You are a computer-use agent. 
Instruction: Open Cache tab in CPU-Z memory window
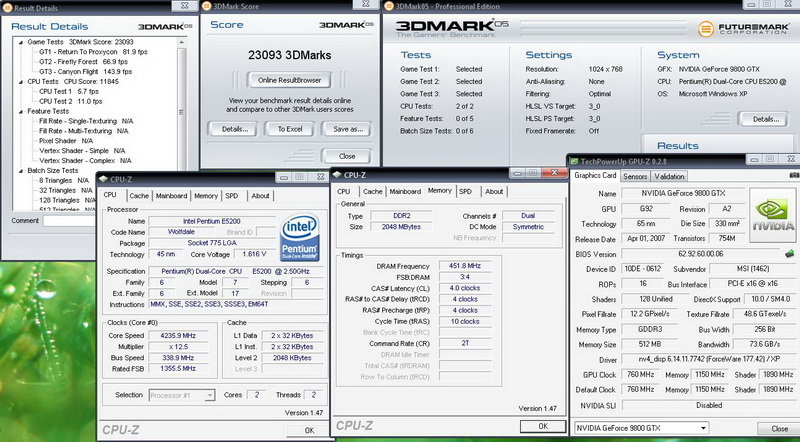pos(372,191)
